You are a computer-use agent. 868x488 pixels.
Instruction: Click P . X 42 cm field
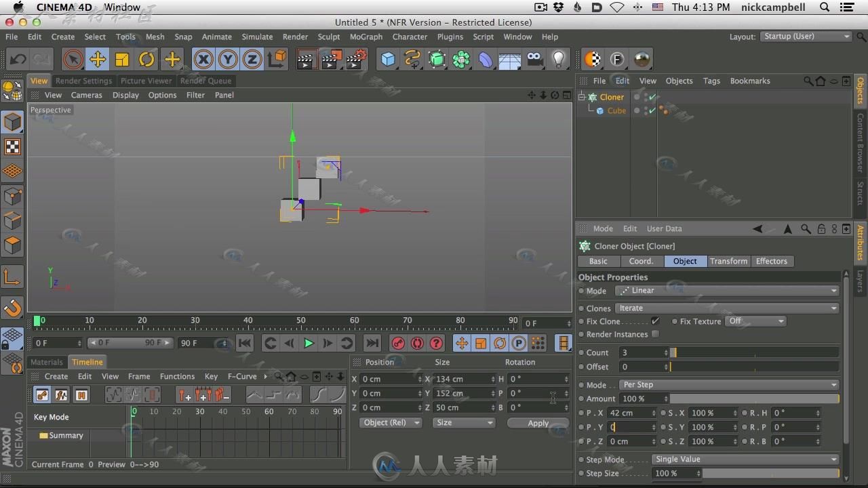(632, 413)
